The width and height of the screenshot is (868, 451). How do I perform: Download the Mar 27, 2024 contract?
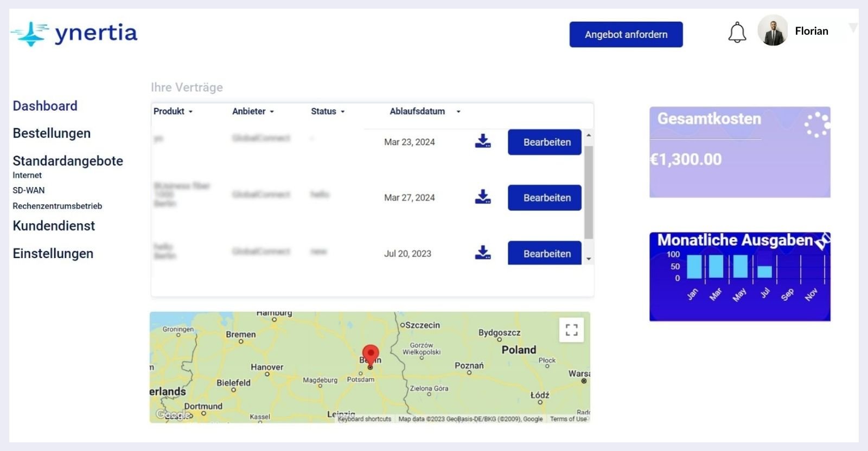click(482, 197)
